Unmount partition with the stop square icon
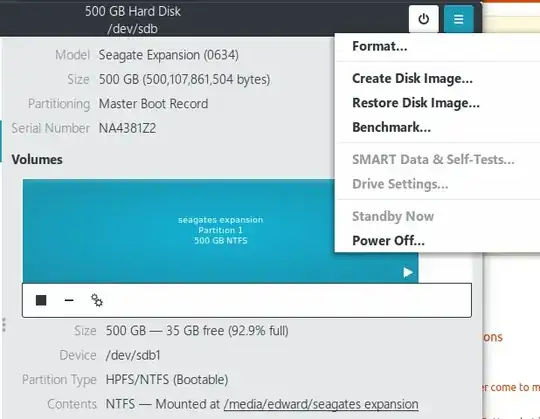540x419 pixels. 41,300
